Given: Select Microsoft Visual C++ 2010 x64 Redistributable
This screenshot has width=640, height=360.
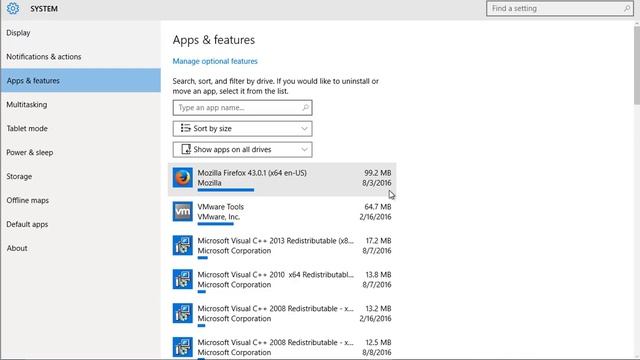Looking at the screenshot, I should [x=282, y=280].
